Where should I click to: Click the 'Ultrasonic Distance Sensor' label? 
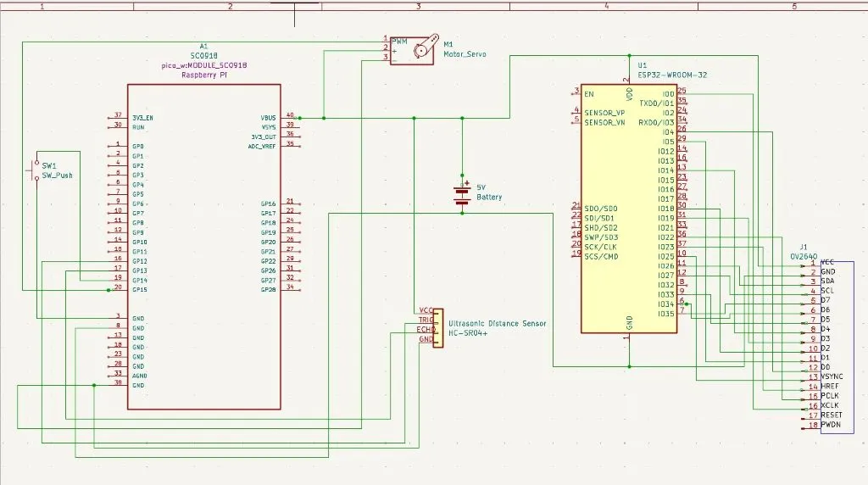tap(497, 323)
